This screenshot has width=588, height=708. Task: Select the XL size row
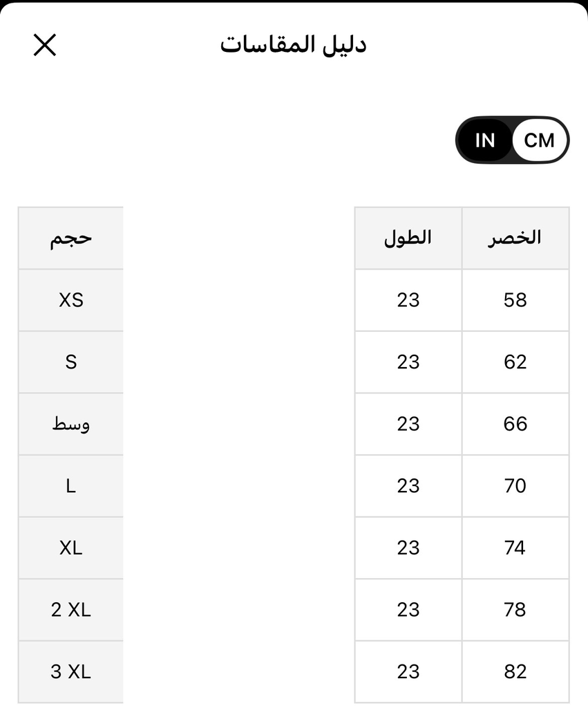70,548
